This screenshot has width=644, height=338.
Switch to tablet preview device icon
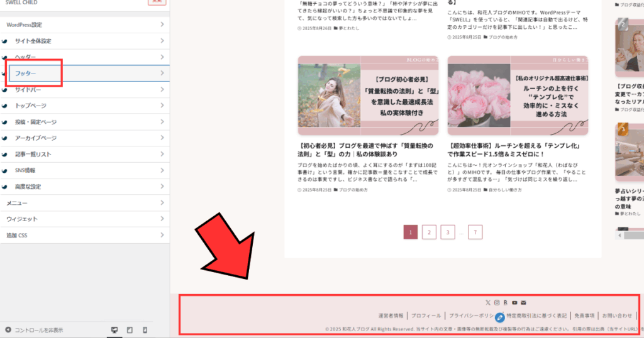pos(130,330)
